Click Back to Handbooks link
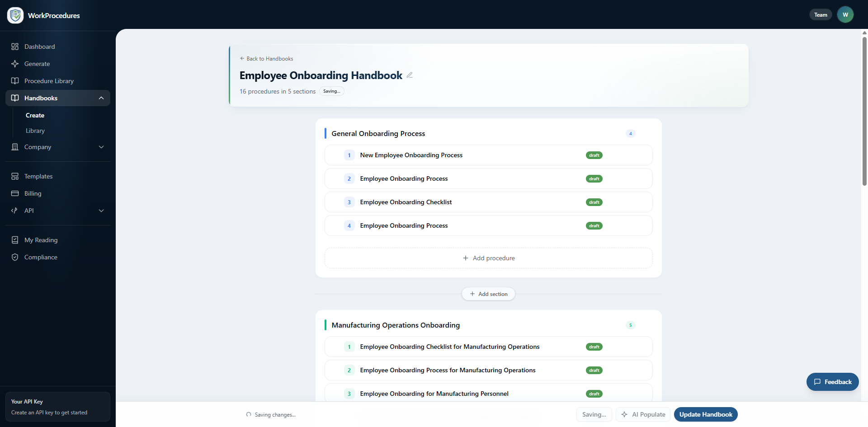 267,59
